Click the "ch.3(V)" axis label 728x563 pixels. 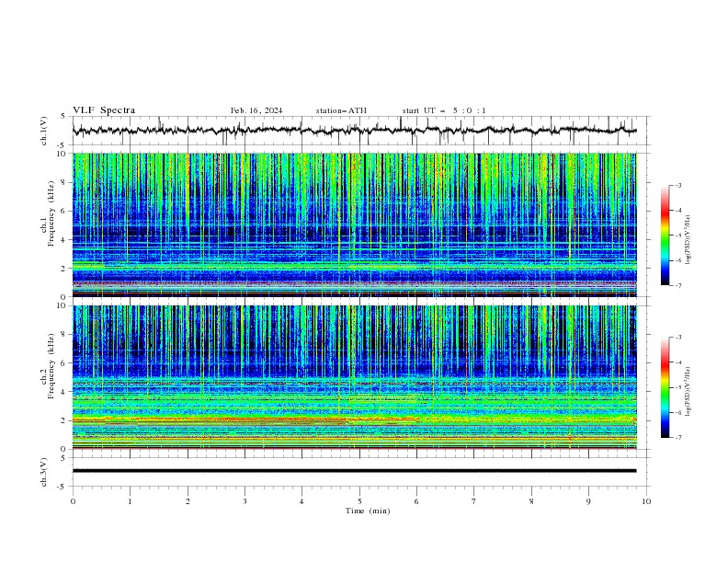tap(44, 472)
